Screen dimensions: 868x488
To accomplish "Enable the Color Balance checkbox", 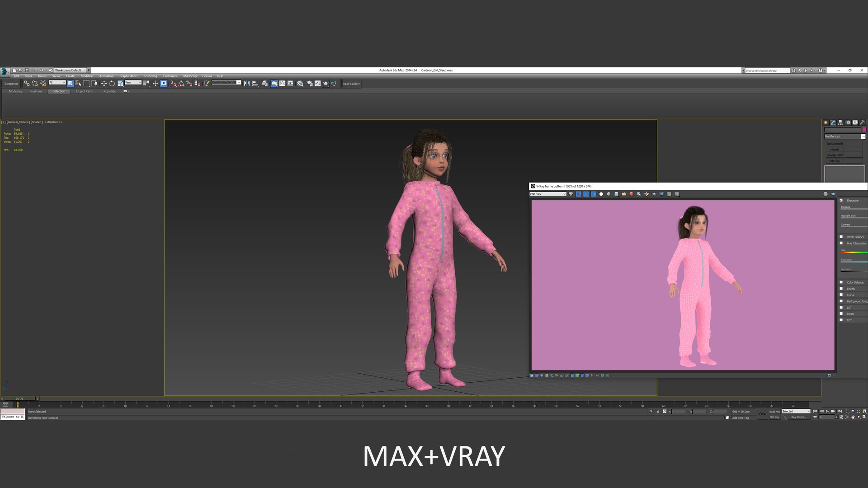I will (841, 282).
